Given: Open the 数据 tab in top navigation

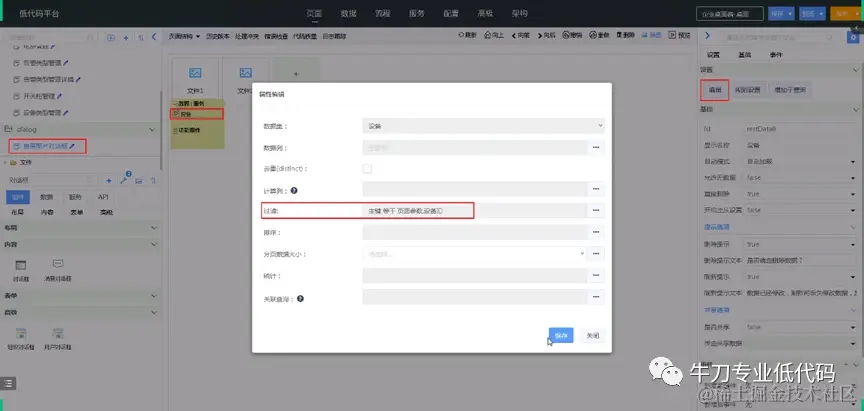Looking at the screenshot, I should click(x=348, y=14).
